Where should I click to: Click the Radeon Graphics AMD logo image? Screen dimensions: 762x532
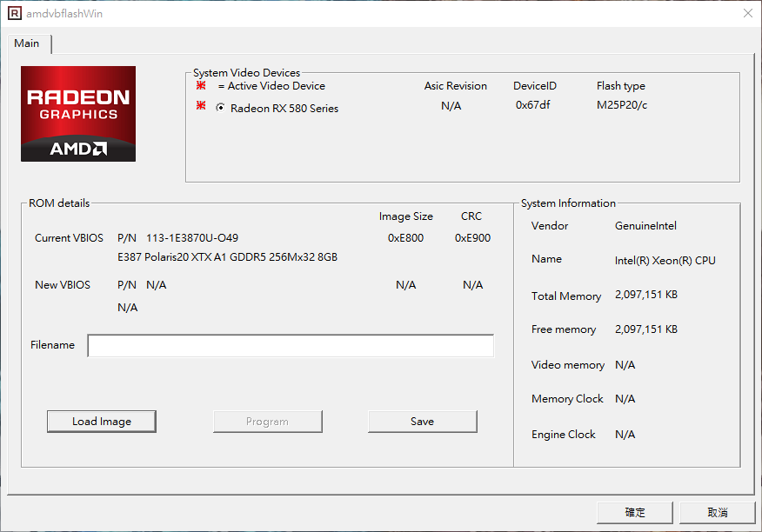(x=78, y=114)
